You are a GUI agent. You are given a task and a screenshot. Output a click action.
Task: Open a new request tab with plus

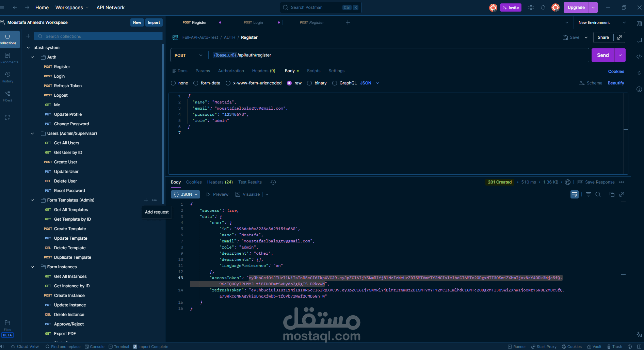(348, 22)
